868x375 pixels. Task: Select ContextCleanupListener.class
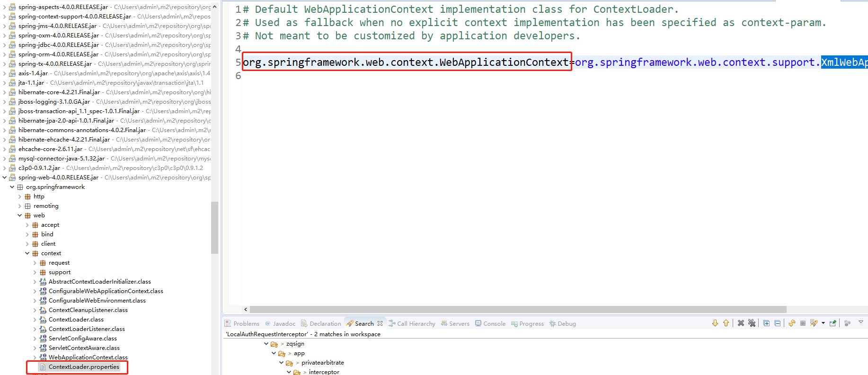coord(88,310)
